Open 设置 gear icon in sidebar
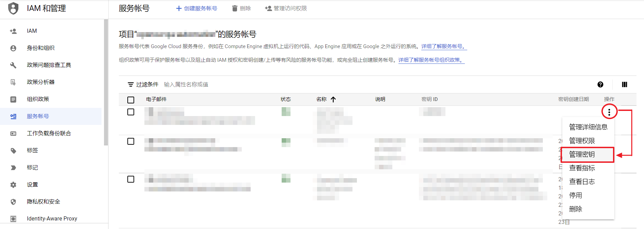The height and width of the screenshot is (229, 644). [x=13, y=185]
